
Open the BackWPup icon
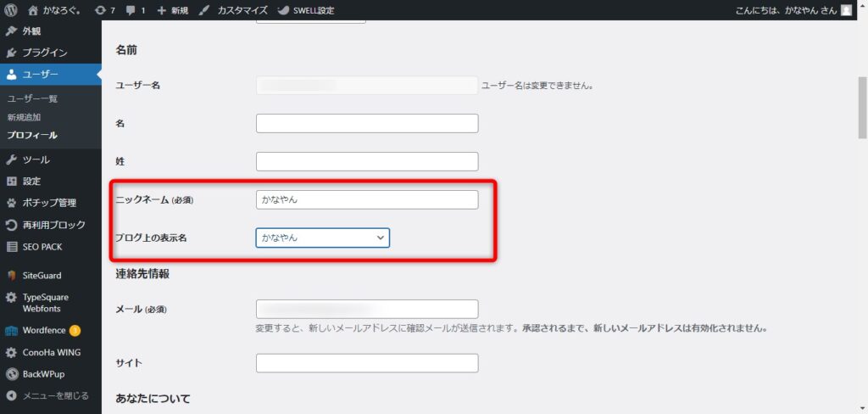pyautogui.click(x=11, y=374)
